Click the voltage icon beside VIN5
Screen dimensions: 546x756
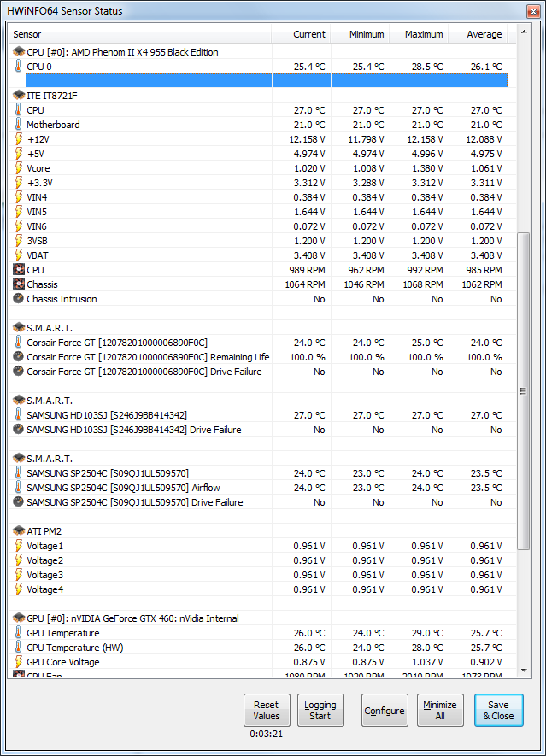click(x=18, y=211)
